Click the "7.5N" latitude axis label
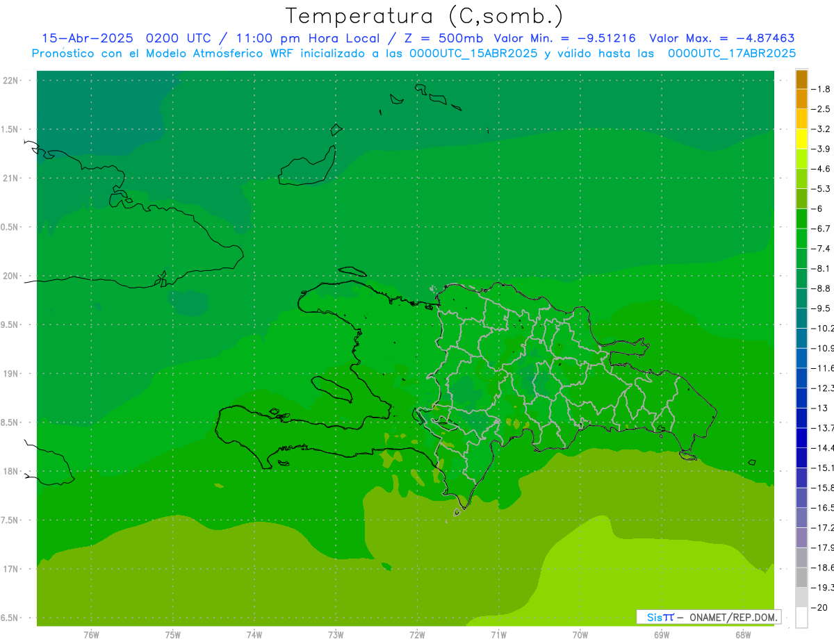 click(x=9, y=520)
